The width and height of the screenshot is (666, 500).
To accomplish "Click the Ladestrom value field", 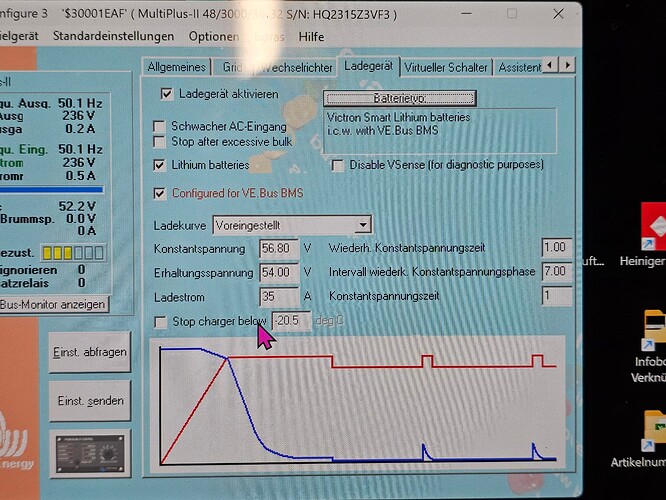I will tap(279, 297).
